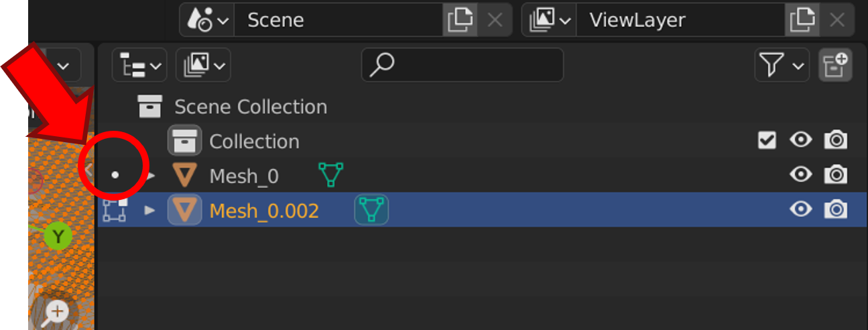Disable Collection in renders camera icon
Screen dimensions: 868x330
pos(836,140)
